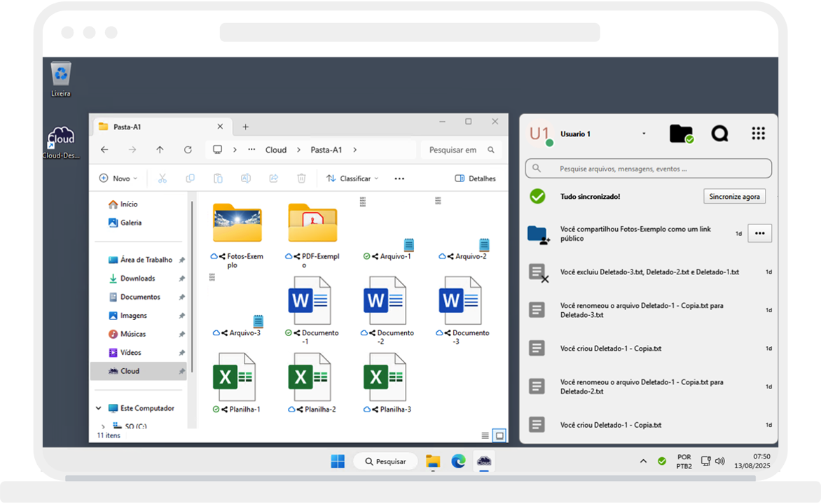Image resolution: width=821 pixels, height=504 pixels.
Task: Open the synced folder icon in Cloud panel
Action: (x=680, y=134)
